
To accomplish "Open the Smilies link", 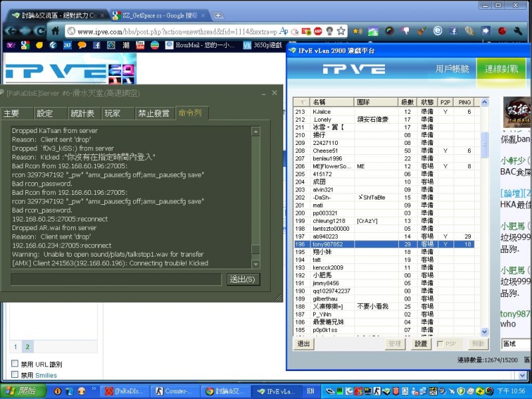I will [46, 375].
